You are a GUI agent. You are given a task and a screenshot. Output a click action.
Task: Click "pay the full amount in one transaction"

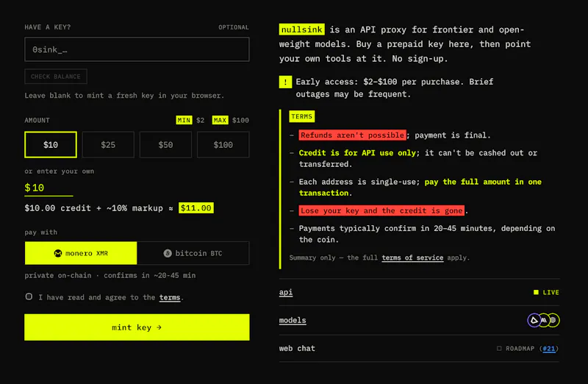[420, 188]
